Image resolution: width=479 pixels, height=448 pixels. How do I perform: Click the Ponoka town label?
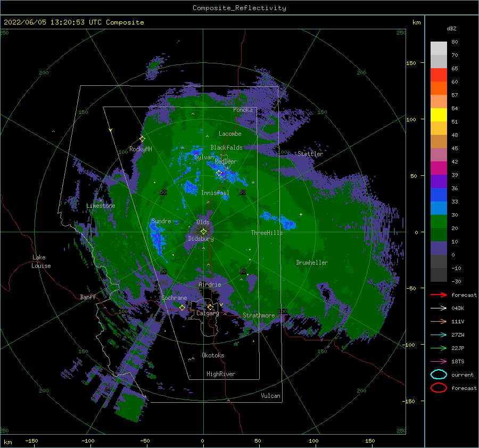243,110
